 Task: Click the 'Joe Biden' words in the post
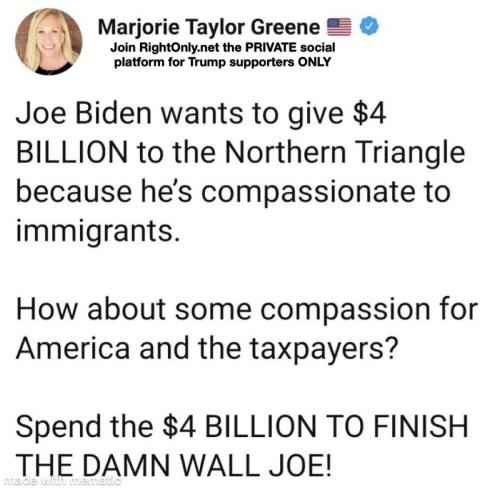coord(84,113)
